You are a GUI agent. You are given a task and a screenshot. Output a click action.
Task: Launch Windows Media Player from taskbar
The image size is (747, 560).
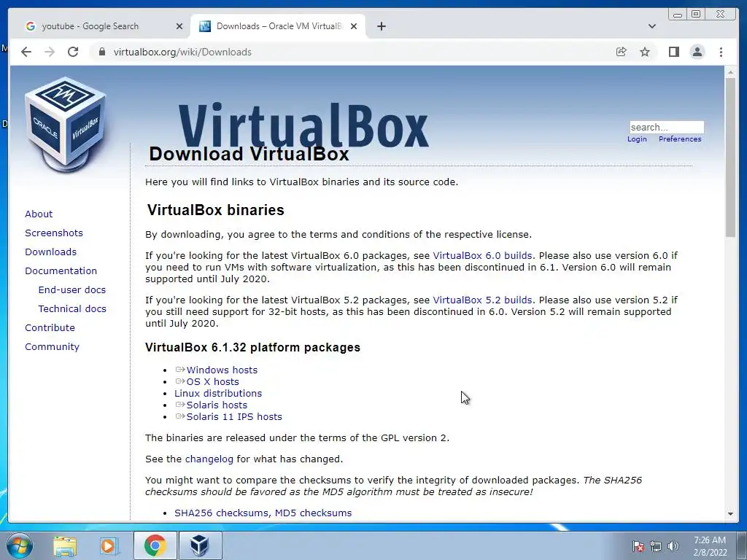[108, 545]
